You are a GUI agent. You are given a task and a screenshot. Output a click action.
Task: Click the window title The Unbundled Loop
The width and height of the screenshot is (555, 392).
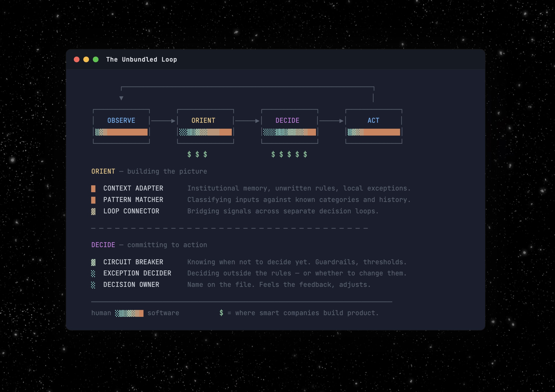(x=141, y=59)
